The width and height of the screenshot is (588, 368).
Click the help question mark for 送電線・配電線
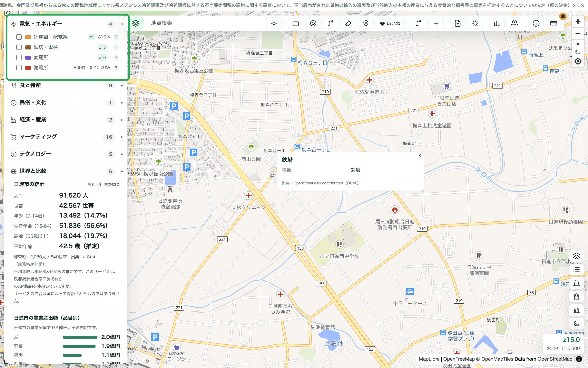(116, 37)
